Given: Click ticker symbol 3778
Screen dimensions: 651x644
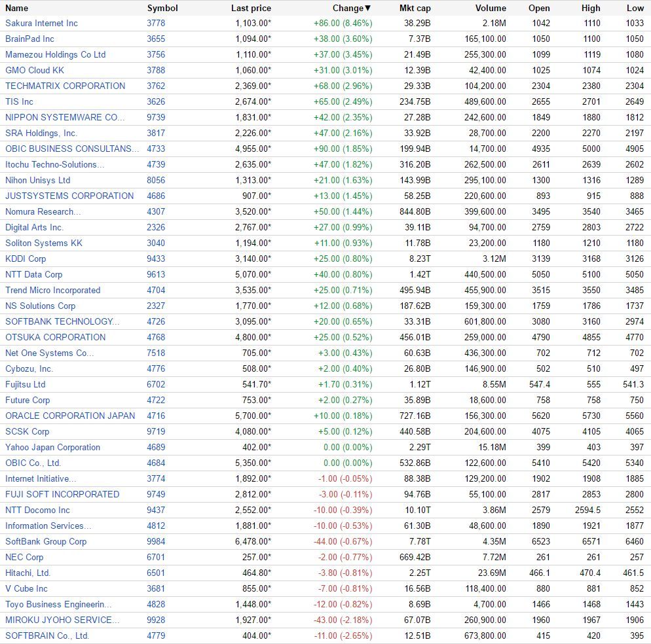Looking at the screenshot, I should (156, 24).
